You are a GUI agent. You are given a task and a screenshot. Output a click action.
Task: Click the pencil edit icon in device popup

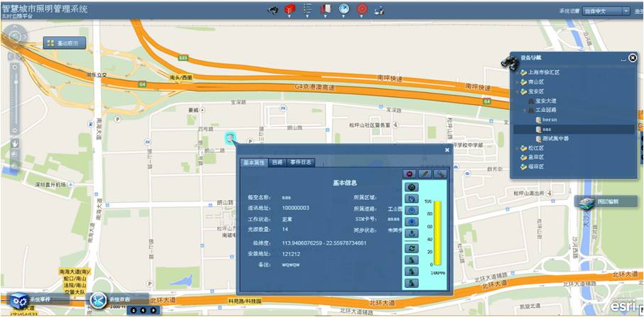425,174
